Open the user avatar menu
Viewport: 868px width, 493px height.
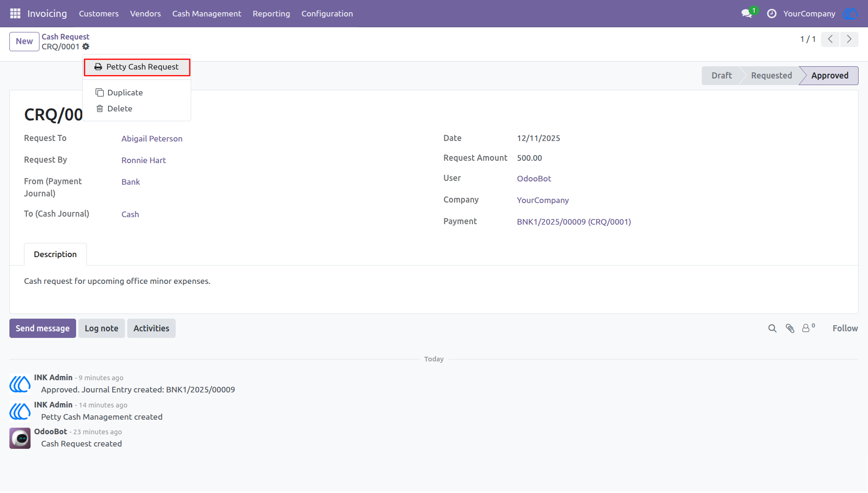coord(851,14)
